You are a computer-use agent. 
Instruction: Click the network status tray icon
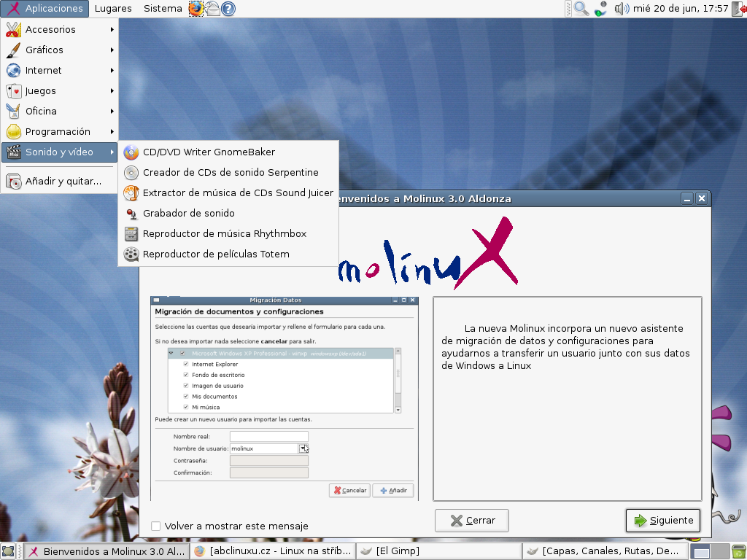(x=601, y=9)
